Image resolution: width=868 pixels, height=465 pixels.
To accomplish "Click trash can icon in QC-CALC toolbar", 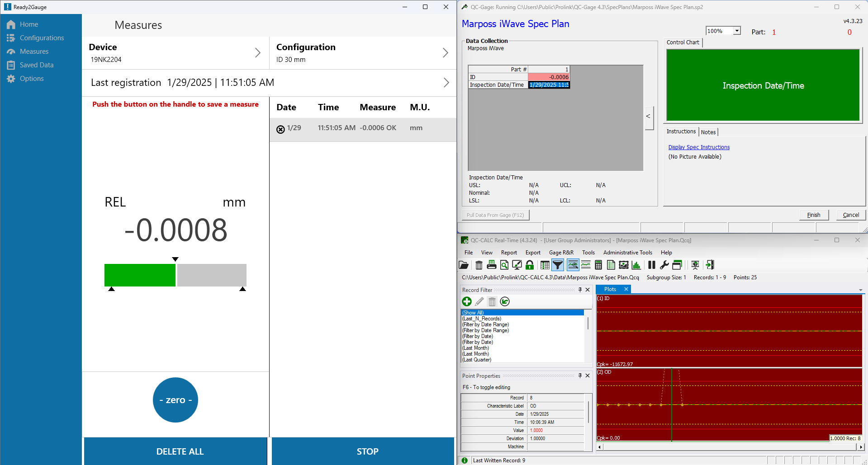I will click(479, 265).
